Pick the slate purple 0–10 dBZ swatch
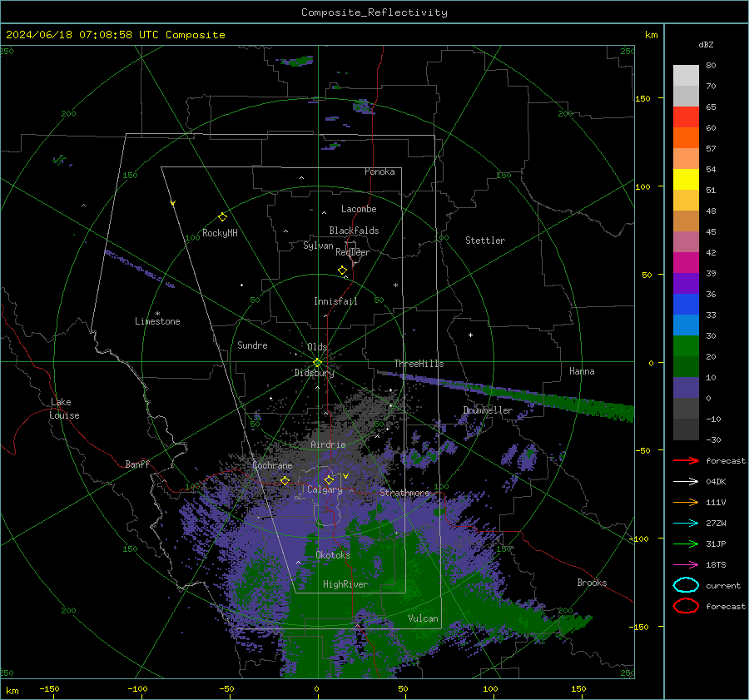 point(686,388)
